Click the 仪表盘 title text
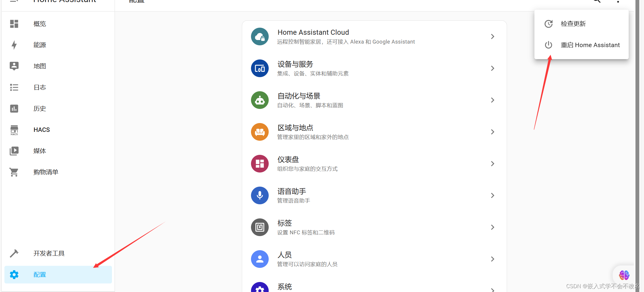Screen dimensions: 644x292 (x=288, y=160)
